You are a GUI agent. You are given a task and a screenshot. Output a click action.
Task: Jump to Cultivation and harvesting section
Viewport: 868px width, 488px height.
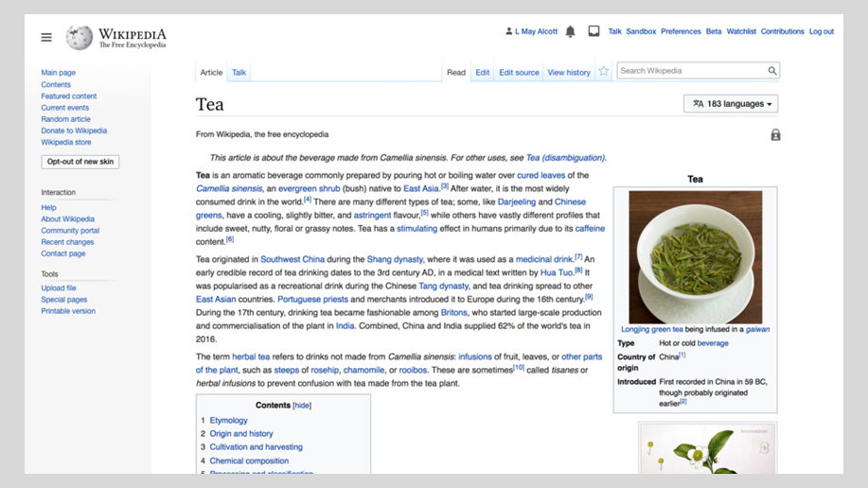pyautogui.click(x=257, y=447)
